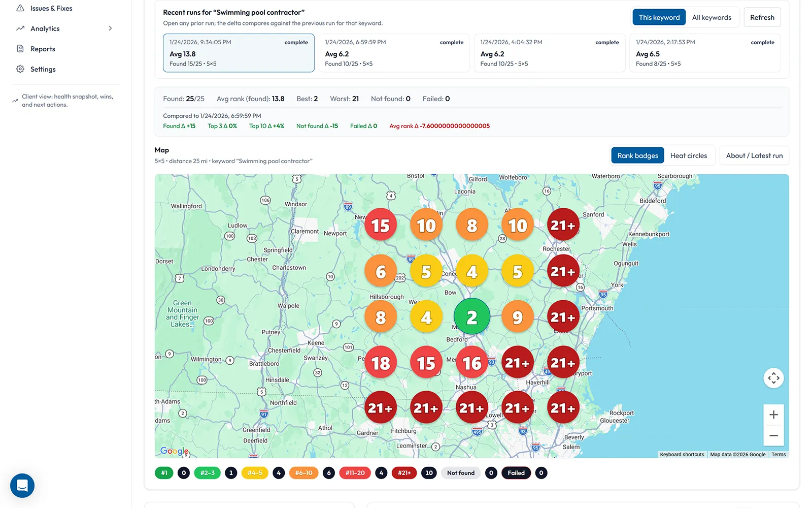Click the green rank 2 badge on map
The width and height of the screenshot is (812, 508).
pyautogui.click(x=471, y=316)
